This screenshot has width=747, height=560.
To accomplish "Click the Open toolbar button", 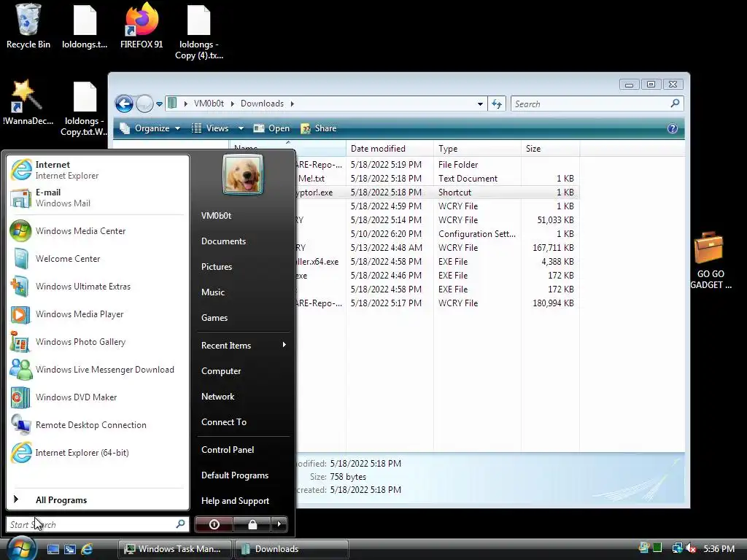I will [271, 128].
